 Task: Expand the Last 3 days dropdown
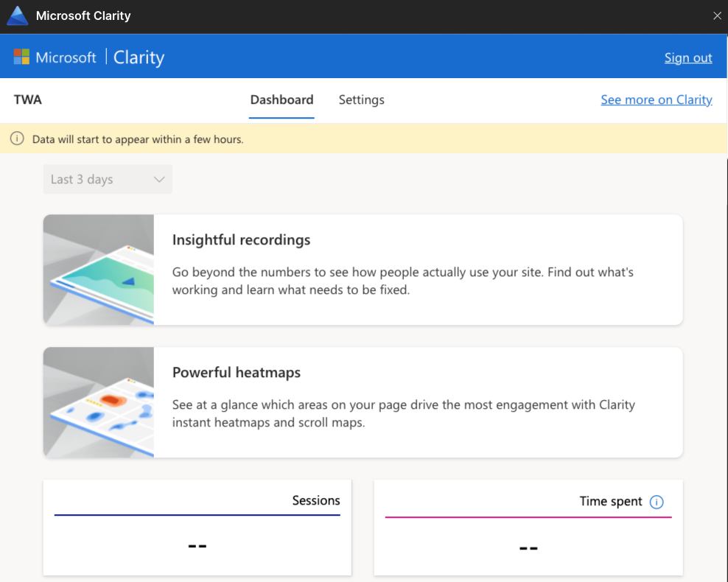(108, 179)
